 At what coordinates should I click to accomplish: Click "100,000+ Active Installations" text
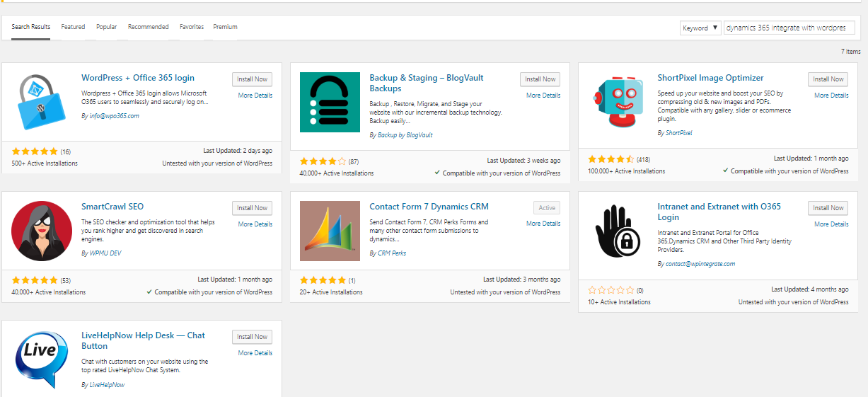[626, 171]
